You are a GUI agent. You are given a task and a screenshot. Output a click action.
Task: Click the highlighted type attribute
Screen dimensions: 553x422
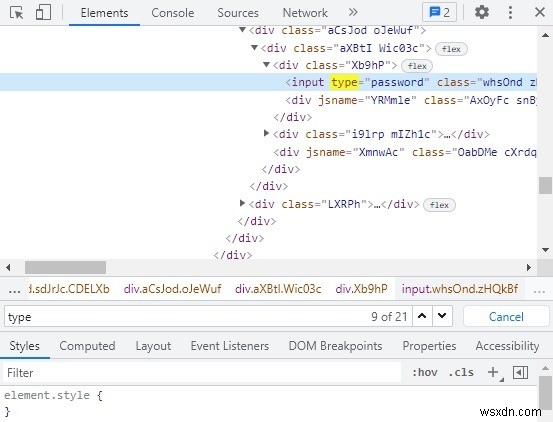click(345, 82)
